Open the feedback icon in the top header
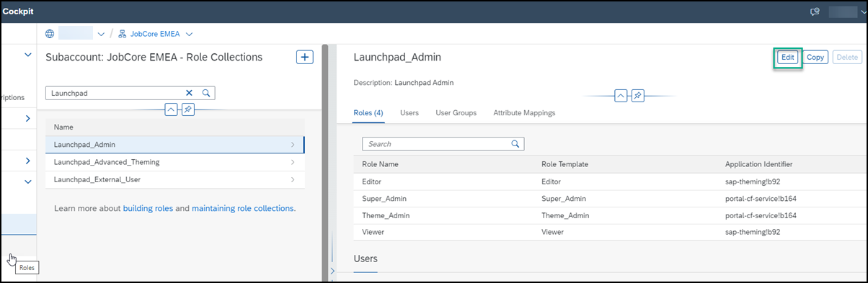868x283 pixels. tap(815, 12)
